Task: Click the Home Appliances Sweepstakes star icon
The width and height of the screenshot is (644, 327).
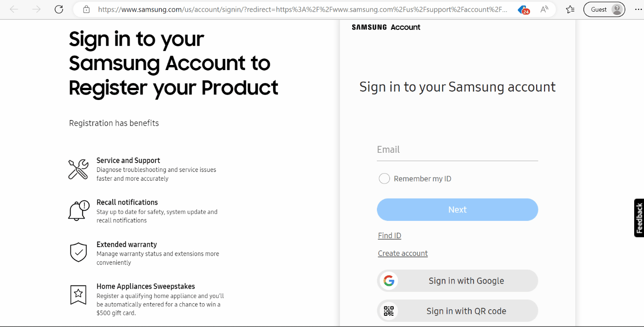Action: [78, 295]
